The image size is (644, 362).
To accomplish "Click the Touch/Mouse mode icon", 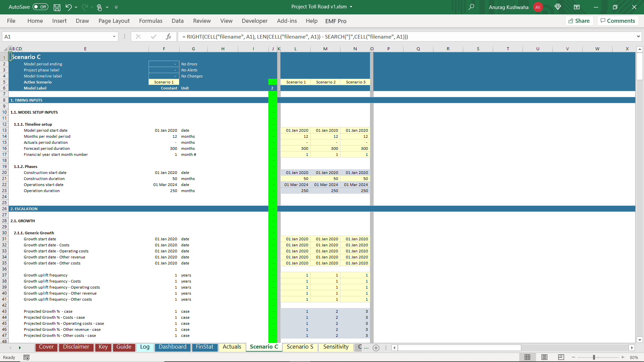I will point(99,7).
